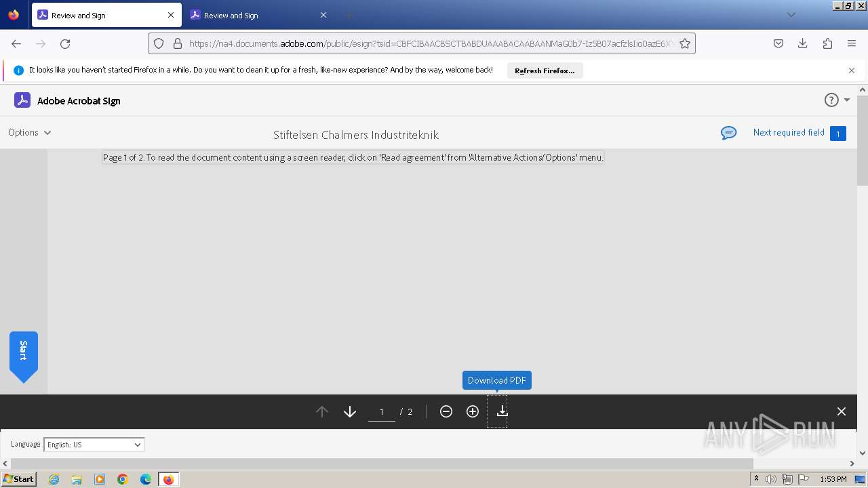Reload the current page
The width and height of the screenshot is (868, 488).
click(x=65, y=43)
